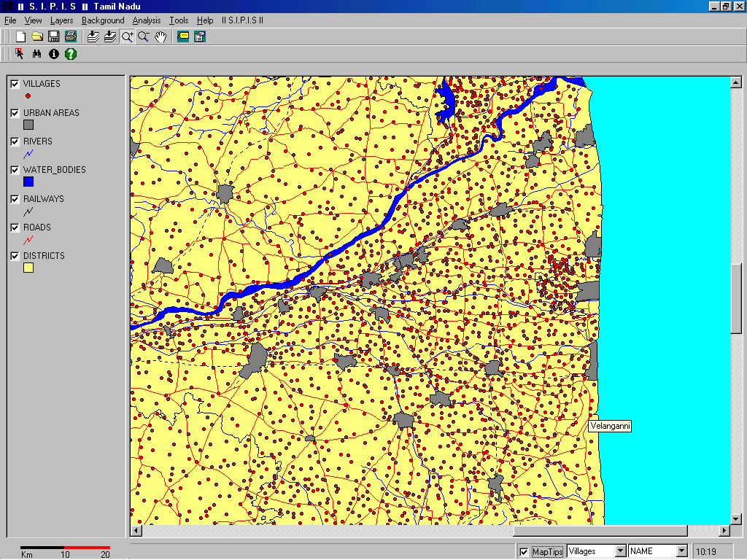Select the DISTRICTS layer name
The image size is (747, 560).
[44, 256]
